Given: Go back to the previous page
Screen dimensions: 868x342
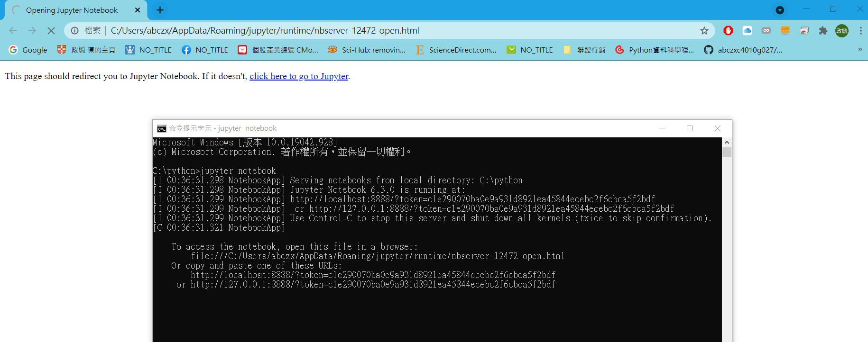Looking at the screenshot, I should (x=13, y=31).
